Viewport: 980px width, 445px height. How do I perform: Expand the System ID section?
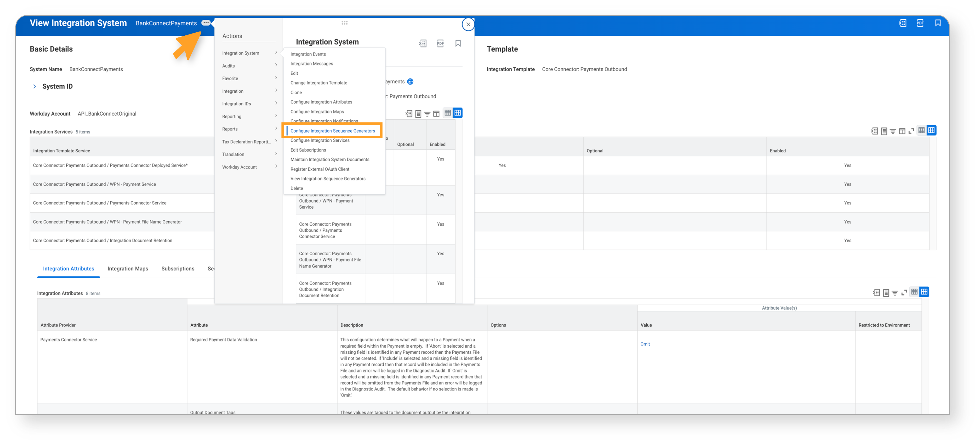click(35, 86)
